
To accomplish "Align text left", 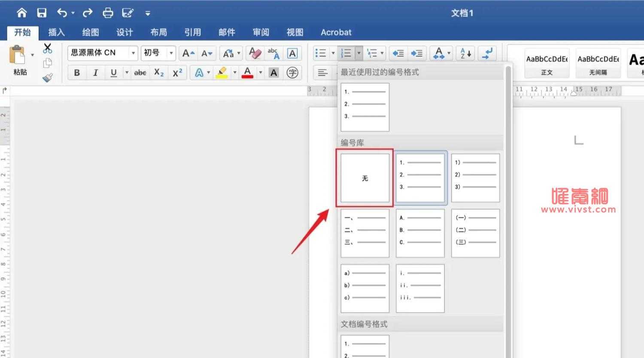I will pyautogui.click(x=323, y=73).
